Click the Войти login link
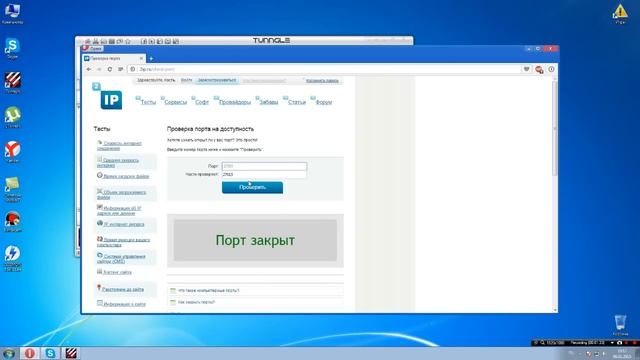This screenshot has width=640, height=360. 187,80
